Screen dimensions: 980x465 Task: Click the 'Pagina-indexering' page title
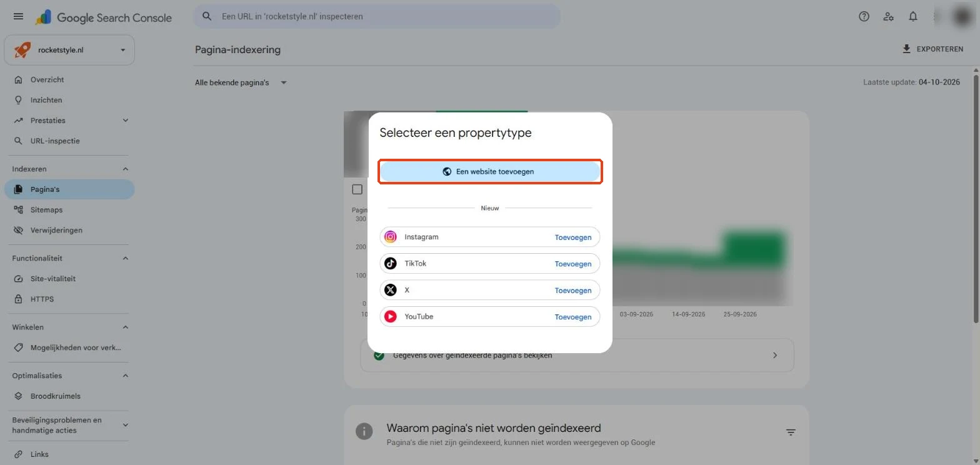click(x=237, y=49)
